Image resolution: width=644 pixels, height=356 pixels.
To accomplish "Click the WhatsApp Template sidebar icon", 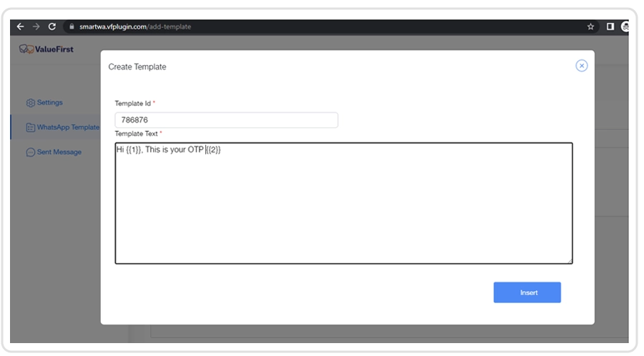I will (31, 128).
